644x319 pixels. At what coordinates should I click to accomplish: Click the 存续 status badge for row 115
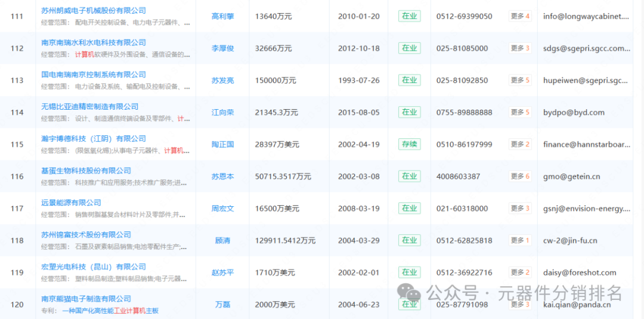(x=410, y=144)
